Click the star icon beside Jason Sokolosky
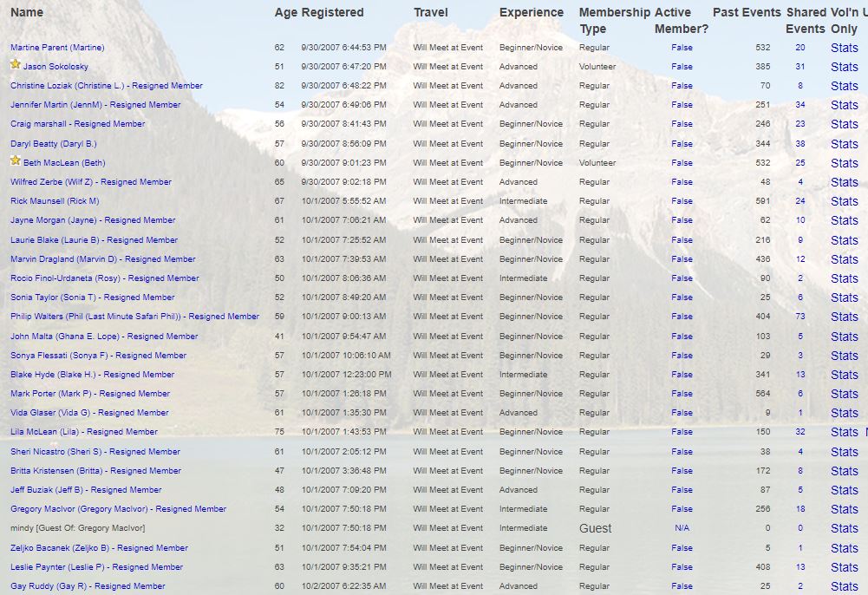The width and height of the screenshot is (868, 595). [15, 65]
